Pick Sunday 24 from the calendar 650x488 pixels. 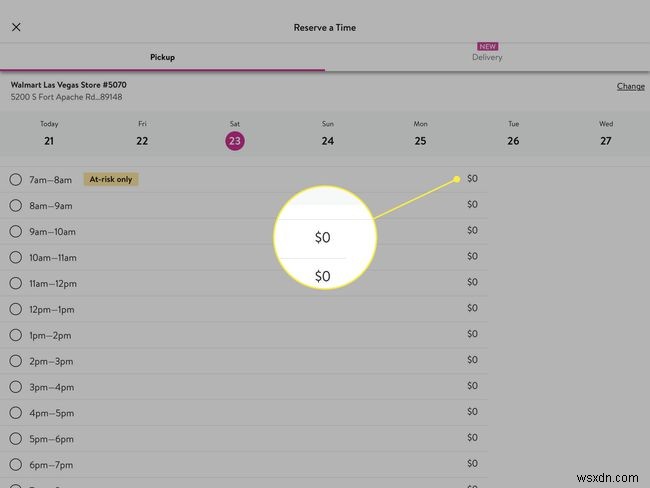pyautogui.click(x=327, y=134)
